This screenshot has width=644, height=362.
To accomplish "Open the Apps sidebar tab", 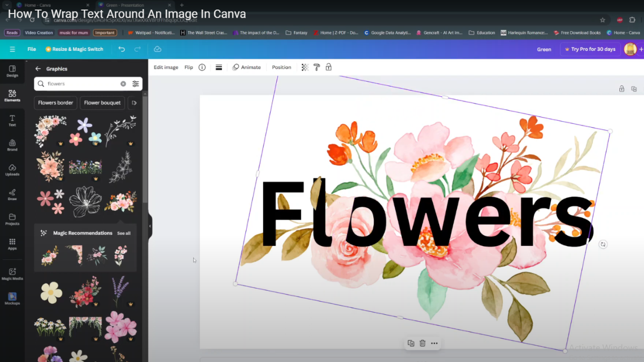I will [12, 244].
